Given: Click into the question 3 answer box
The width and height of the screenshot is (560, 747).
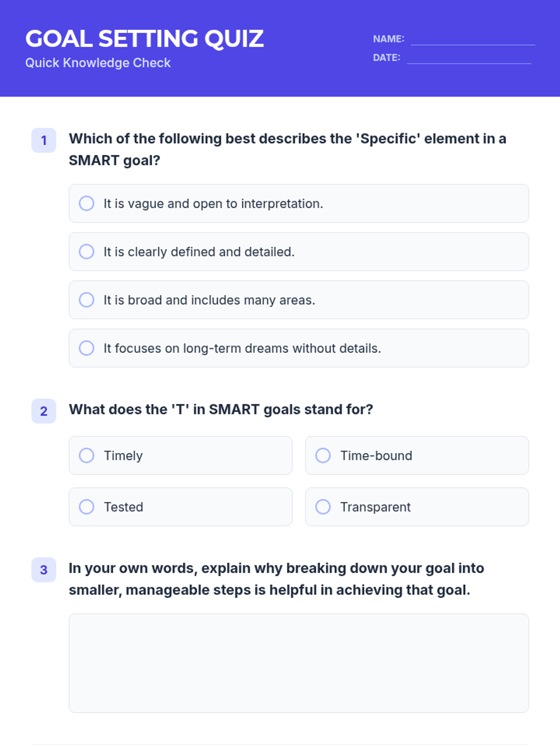Looking at the screenshot, I should [x=299, y=663].
